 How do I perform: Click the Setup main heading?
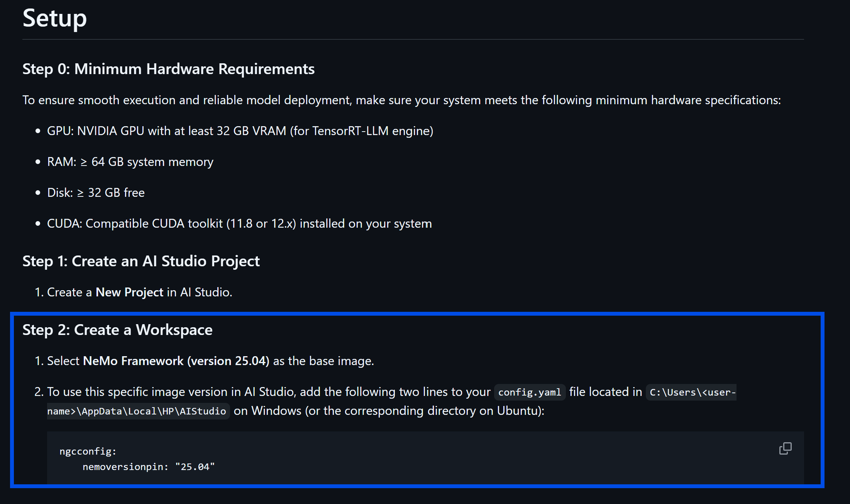coord(54,18)
